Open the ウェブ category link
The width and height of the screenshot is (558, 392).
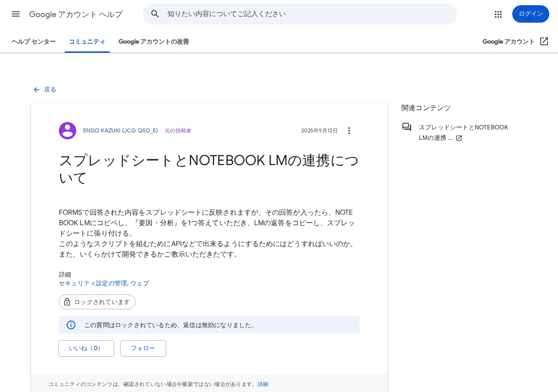139,284
